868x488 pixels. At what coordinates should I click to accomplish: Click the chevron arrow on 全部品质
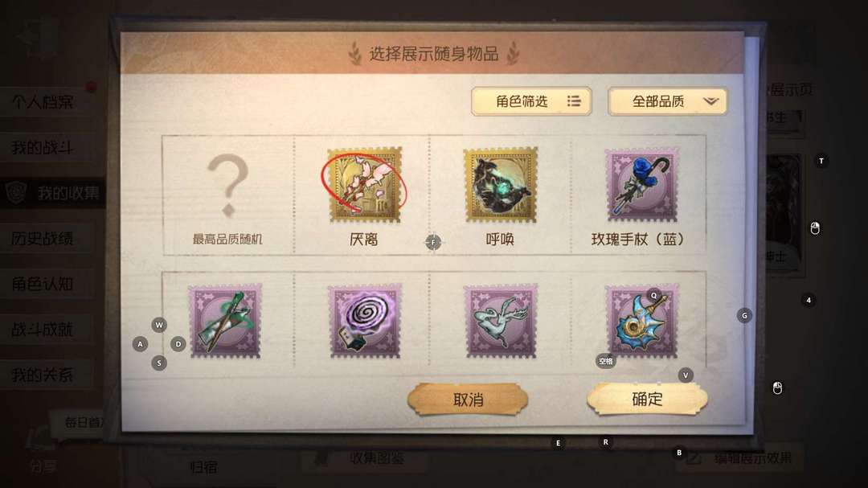pos(710,101)
